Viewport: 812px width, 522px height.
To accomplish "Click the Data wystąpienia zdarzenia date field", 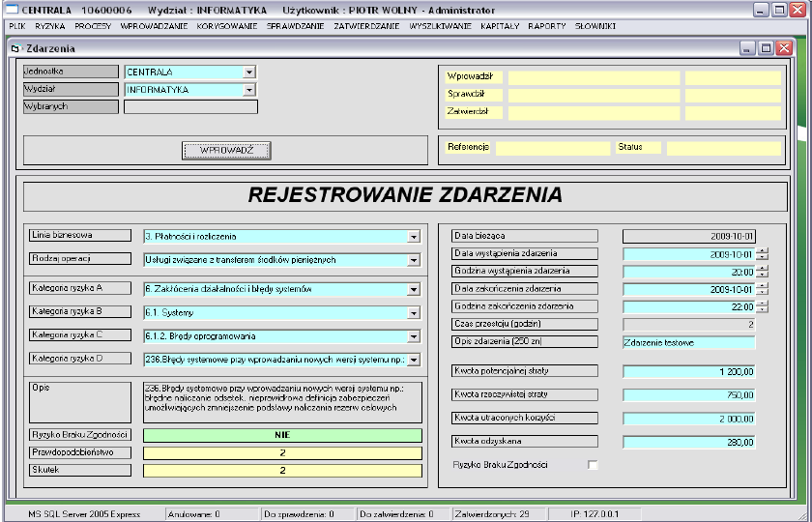I will [688, 254].
